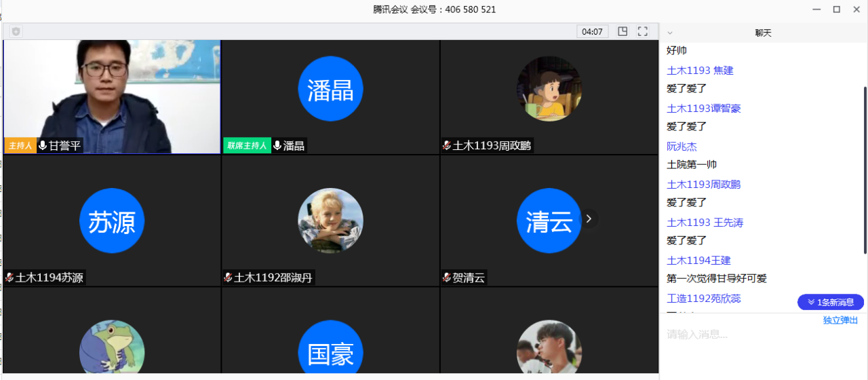Click the 联席主持人 co-host badge

pyautogui.click(x=247, y=145)
